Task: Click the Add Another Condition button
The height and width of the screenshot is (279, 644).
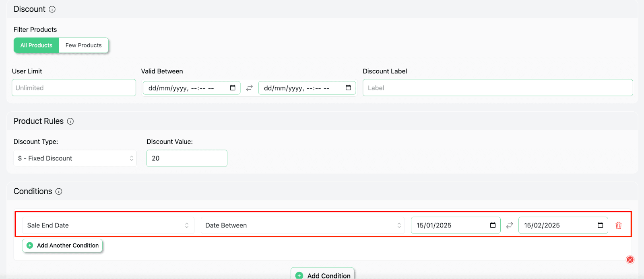Action: click(62, 246)
